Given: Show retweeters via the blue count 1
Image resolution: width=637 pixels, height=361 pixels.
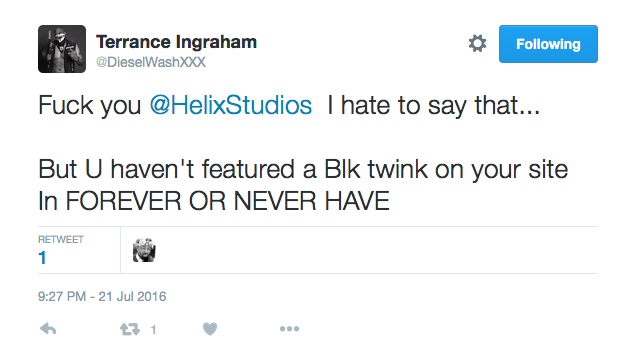Looking at the screenshot, I should [42, 258].
